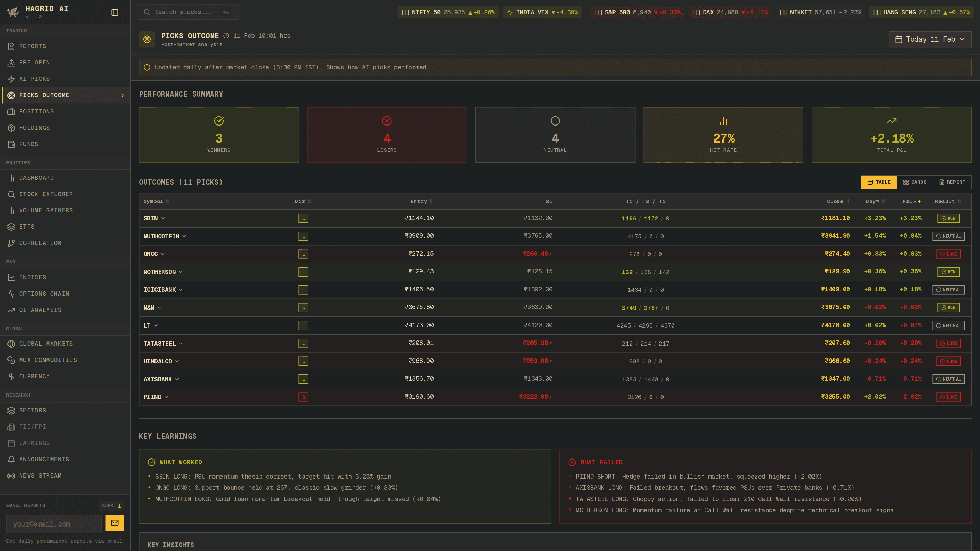Switch outcomes view to Cards
The width and height of the screenshot is (980, 551).
[x=915, y=182]
